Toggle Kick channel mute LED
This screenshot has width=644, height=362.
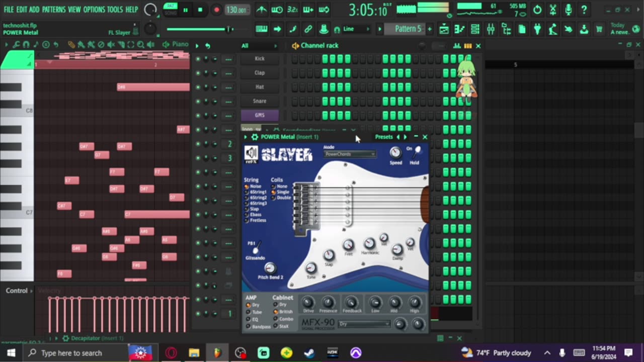point(198,59)
